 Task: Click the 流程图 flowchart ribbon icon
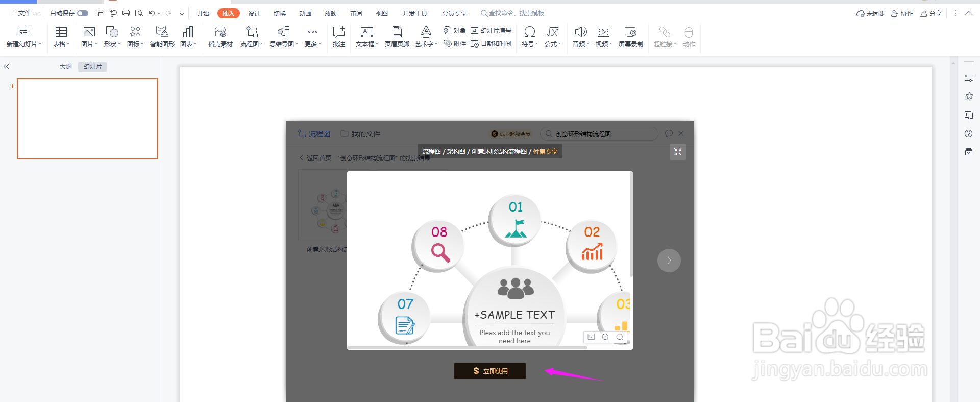251,32
